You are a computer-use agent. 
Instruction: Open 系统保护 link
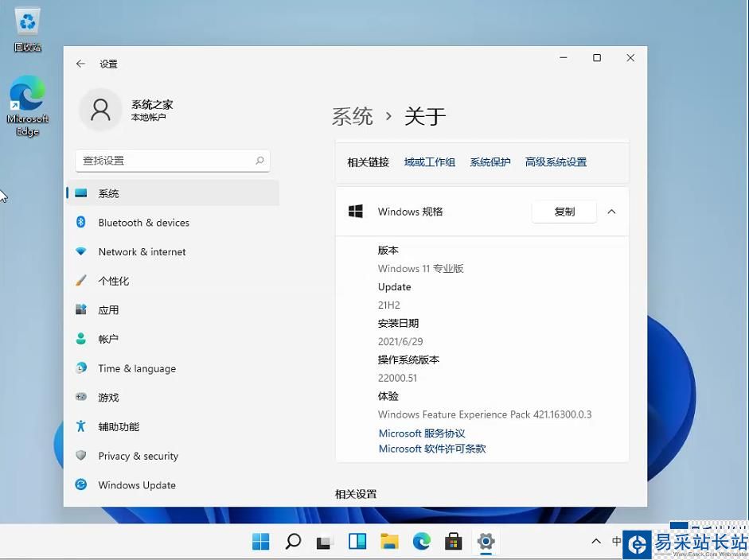click(490, 162)
